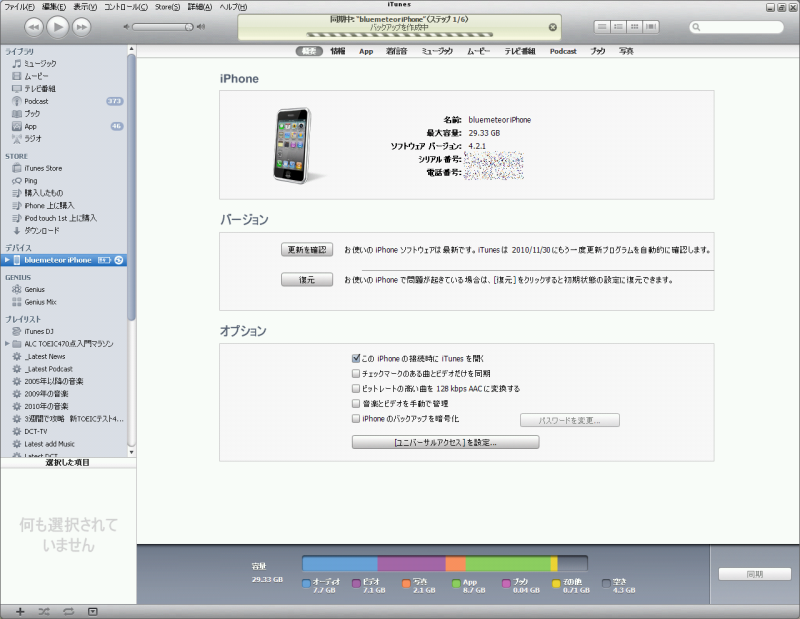This screenshot has height=619, width=800.
Task: Select the Podcast tab
Action: point(563,51)
